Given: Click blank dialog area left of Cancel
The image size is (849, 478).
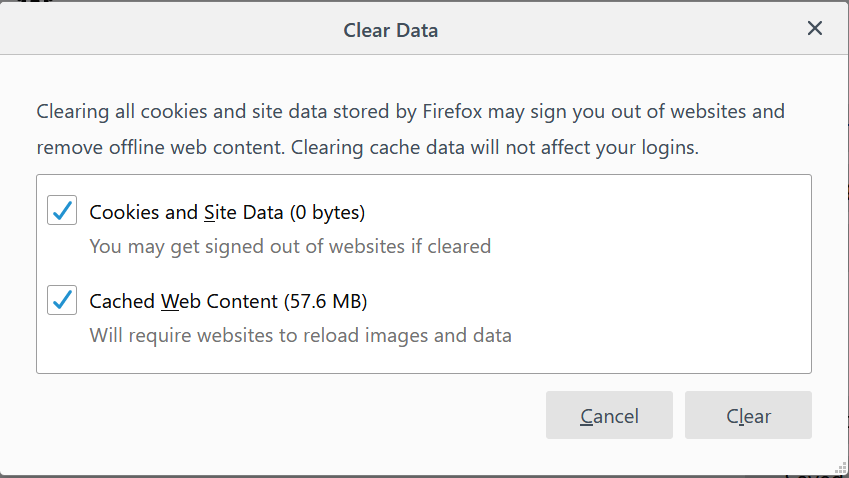Looking at the screenshot, I should coord(271,415).
